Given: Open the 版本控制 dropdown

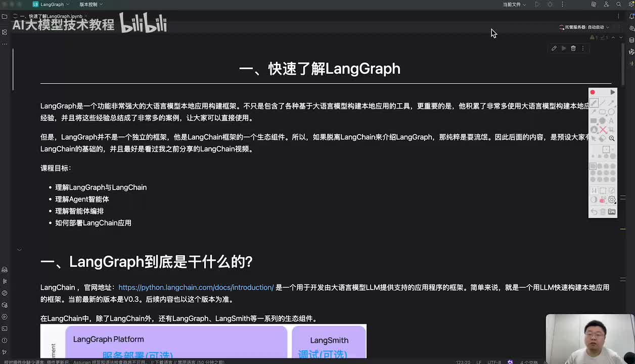Looking at the screenshot, I should tap(91, 4).
